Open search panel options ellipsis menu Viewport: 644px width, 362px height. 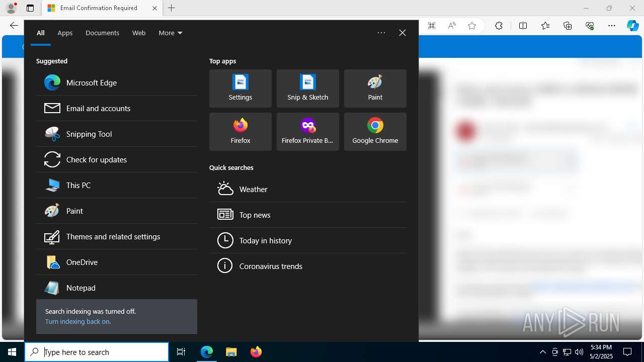pos(381,33)
